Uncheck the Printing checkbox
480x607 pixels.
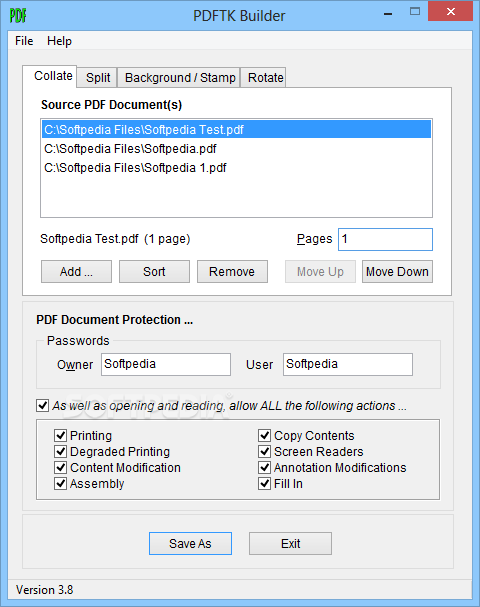[x=60, y=436]
